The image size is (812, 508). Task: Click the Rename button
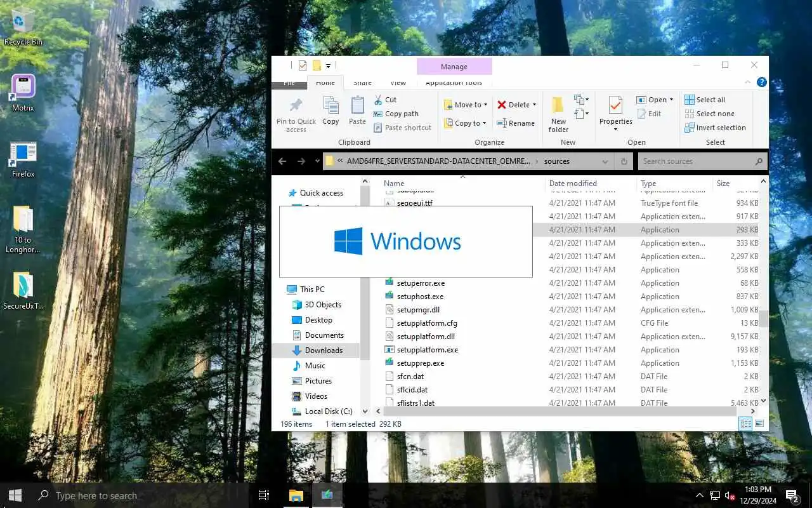pos(516,123)
